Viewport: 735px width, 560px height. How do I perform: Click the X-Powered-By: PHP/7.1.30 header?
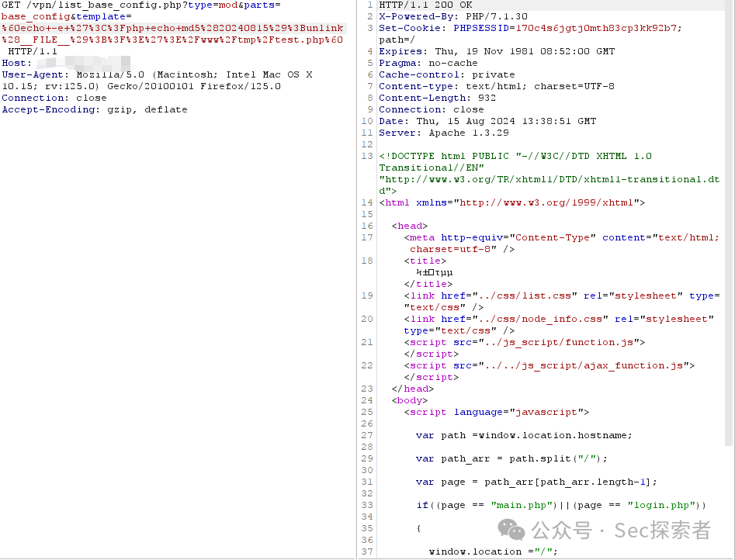452,16
